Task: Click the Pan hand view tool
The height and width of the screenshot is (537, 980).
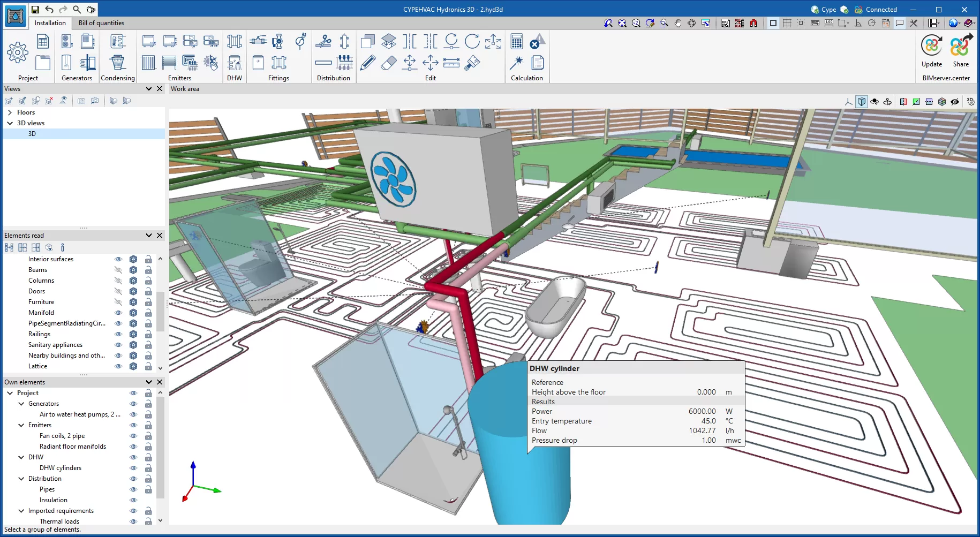Action: pos(678,23)
